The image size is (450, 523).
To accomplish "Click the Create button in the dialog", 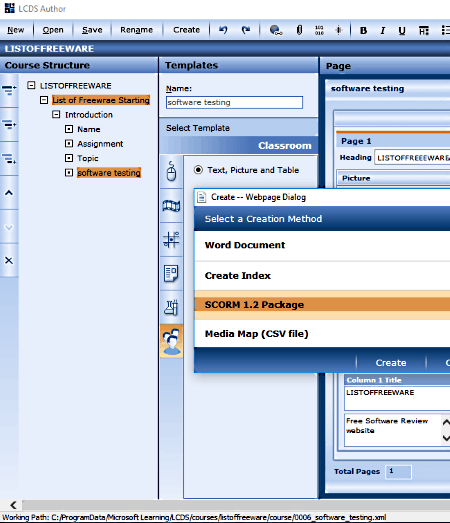I will 391,363.
